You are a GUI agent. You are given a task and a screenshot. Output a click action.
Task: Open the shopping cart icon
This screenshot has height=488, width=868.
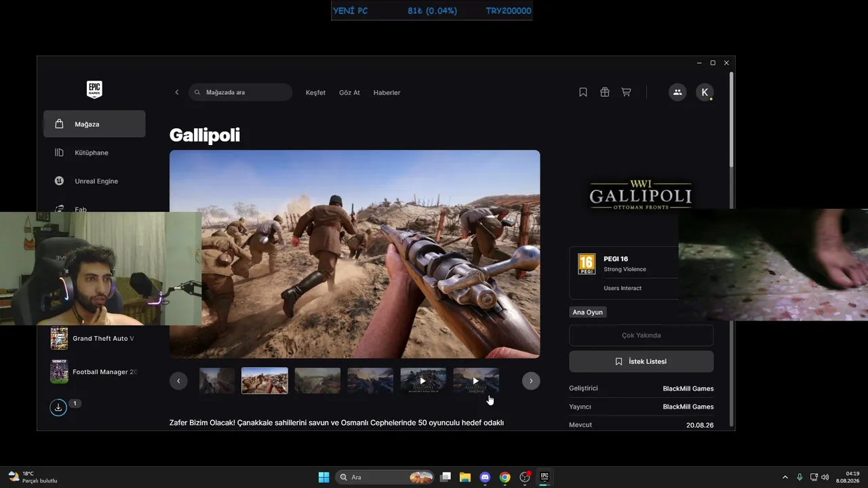coord(626,92)
